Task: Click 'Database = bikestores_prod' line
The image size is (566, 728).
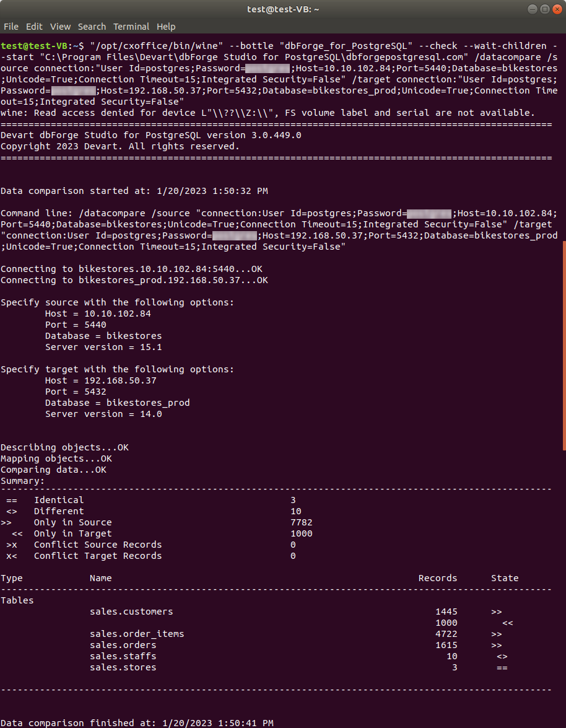Action: [x=118, y=403]
